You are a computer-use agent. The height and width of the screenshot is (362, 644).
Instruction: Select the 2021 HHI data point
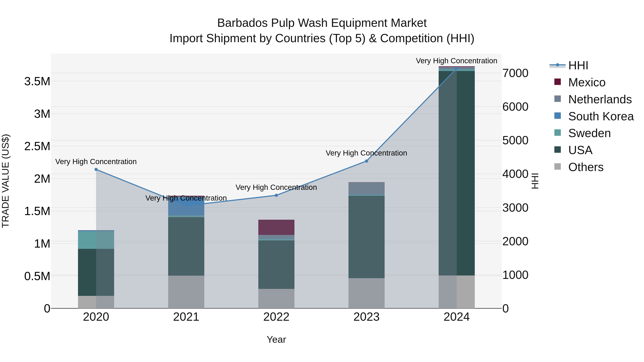(x=186, y=205)
